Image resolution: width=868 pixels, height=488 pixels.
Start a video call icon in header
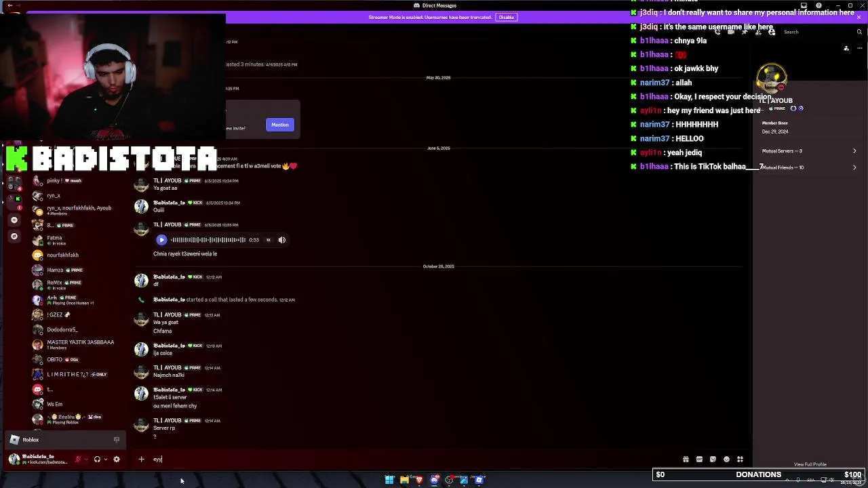[x=731, y=32]
